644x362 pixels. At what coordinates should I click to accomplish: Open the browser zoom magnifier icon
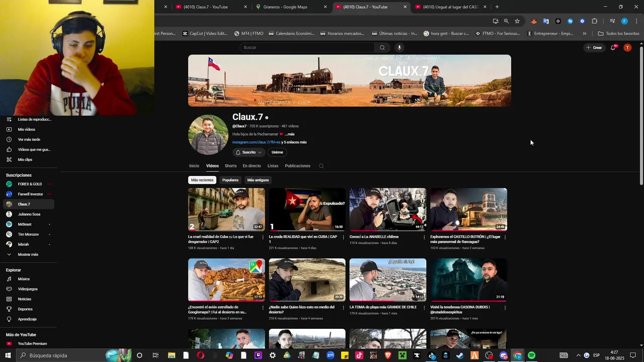(x=506, y=21)
